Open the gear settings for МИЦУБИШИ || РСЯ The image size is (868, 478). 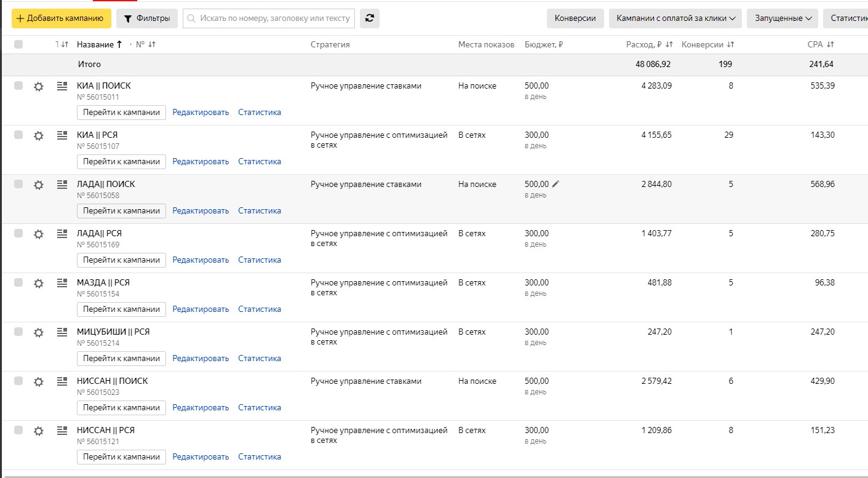[39, 333]
